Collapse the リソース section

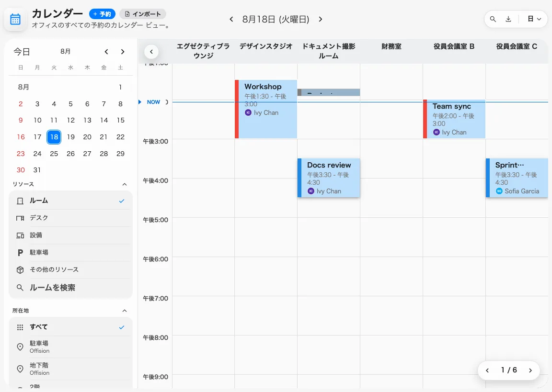[x=124, y=184]
